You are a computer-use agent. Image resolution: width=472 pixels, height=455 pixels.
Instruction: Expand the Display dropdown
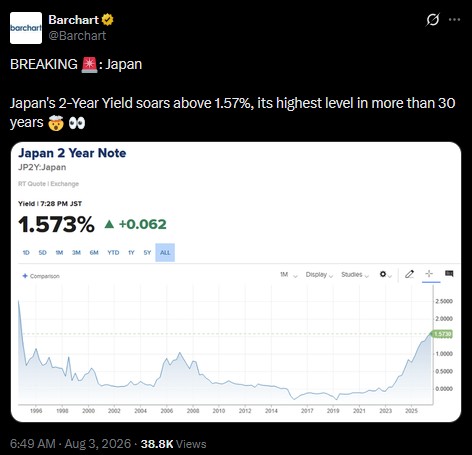319,275
